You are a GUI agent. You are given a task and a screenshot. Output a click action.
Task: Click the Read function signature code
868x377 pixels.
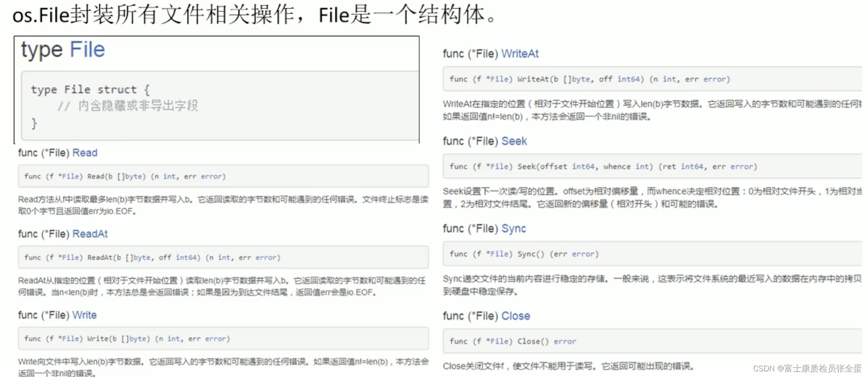(x=125, y=176)
